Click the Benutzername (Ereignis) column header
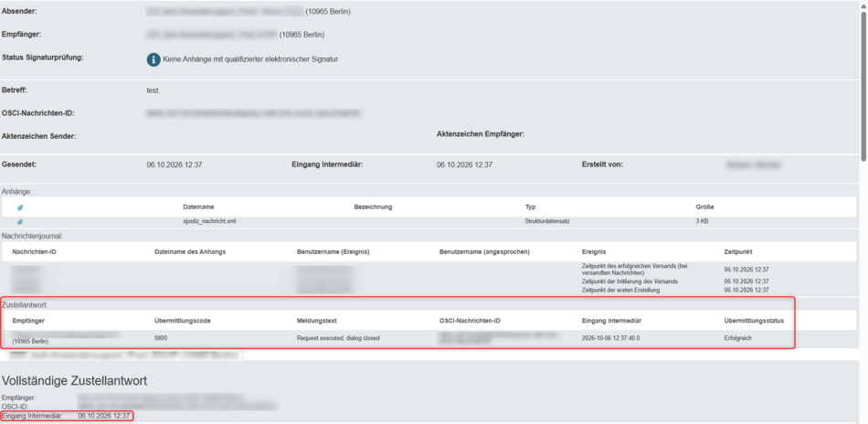 (x=333, y=252)
